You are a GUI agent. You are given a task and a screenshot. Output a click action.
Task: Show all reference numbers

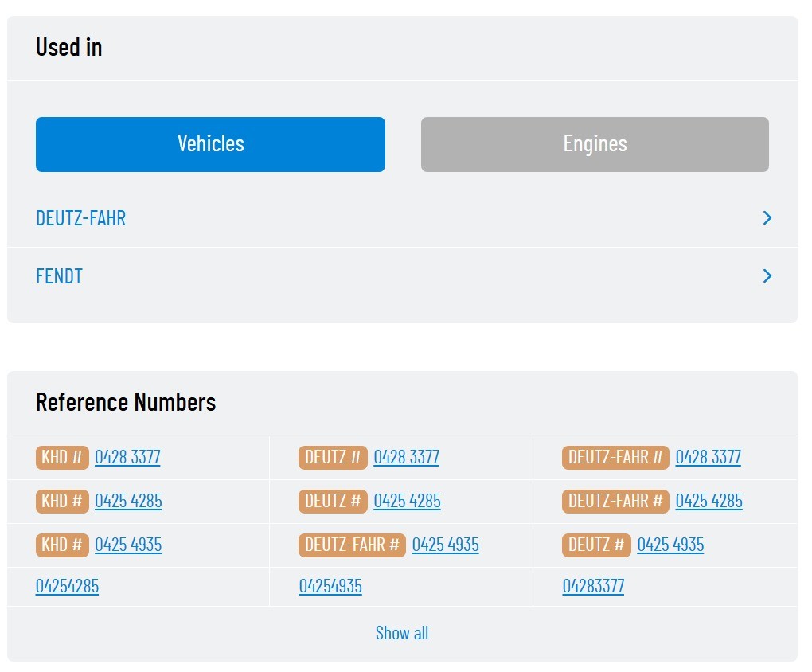coord(402,633)
